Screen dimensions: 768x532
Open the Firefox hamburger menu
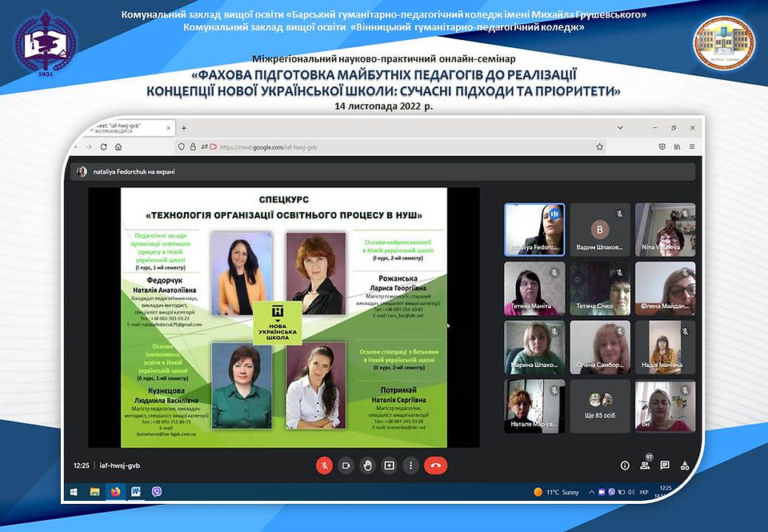(x=691, y=146)
